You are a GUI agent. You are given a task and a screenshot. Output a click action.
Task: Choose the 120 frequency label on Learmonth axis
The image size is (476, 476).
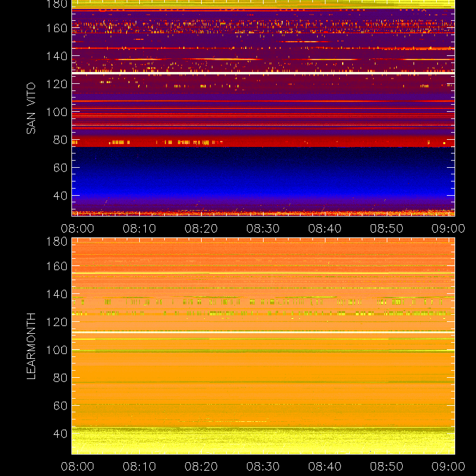57,322
